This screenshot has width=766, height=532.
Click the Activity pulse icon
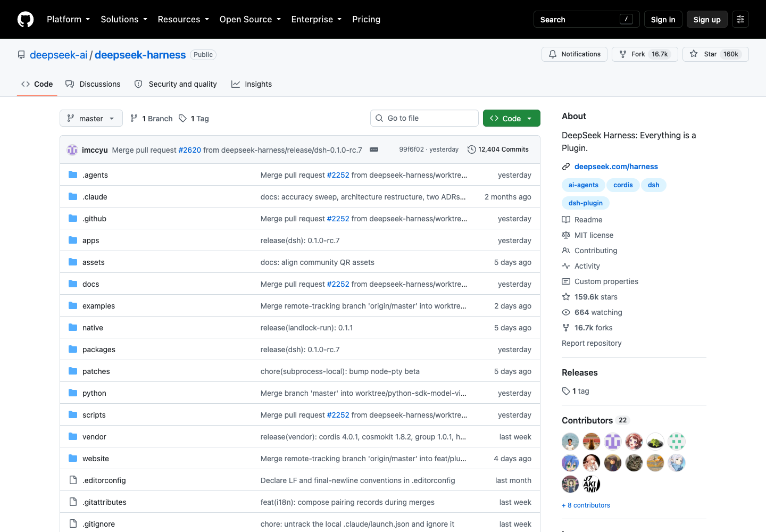[x=566, y=266]
